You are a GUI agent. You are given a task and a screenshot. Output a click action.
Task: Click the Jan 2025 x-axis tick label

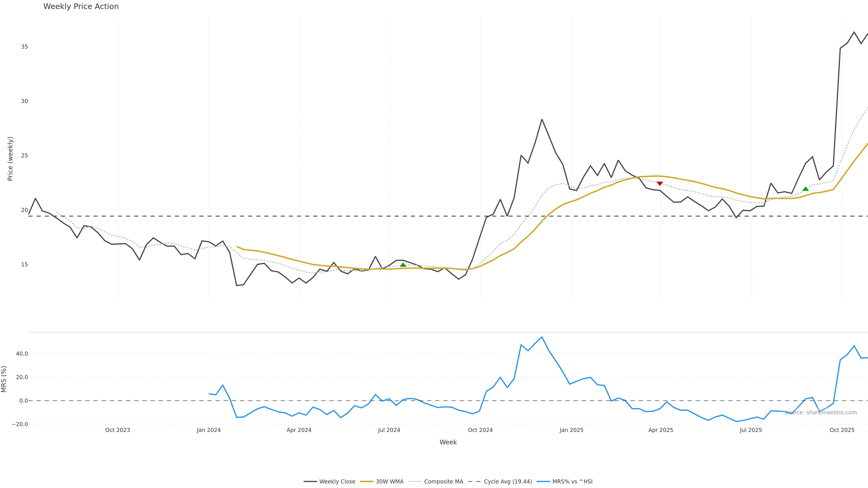pos(571,430)
